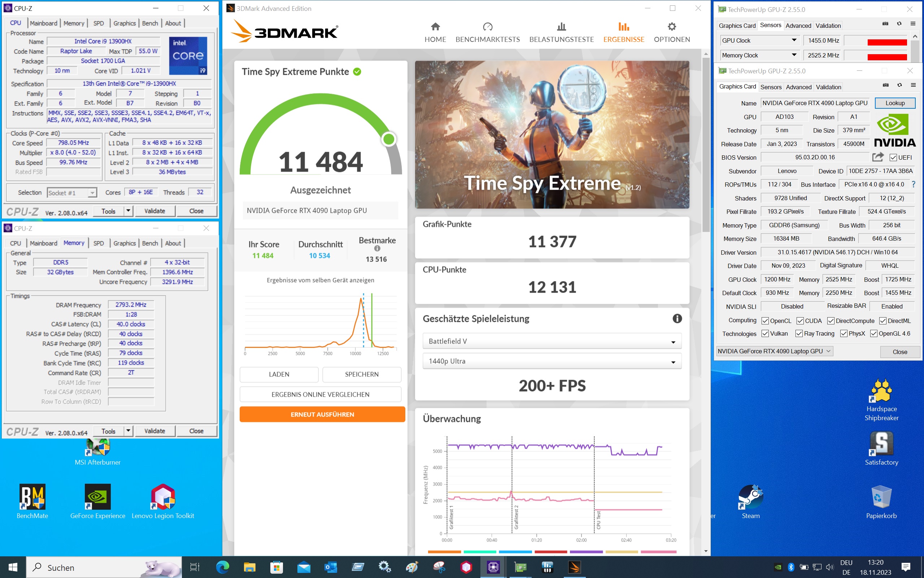Screen dimensions: 924x578
Task: Switch to Validation tab in front GPU-Z
Action: pyautogui.click(x=828, y=87)
